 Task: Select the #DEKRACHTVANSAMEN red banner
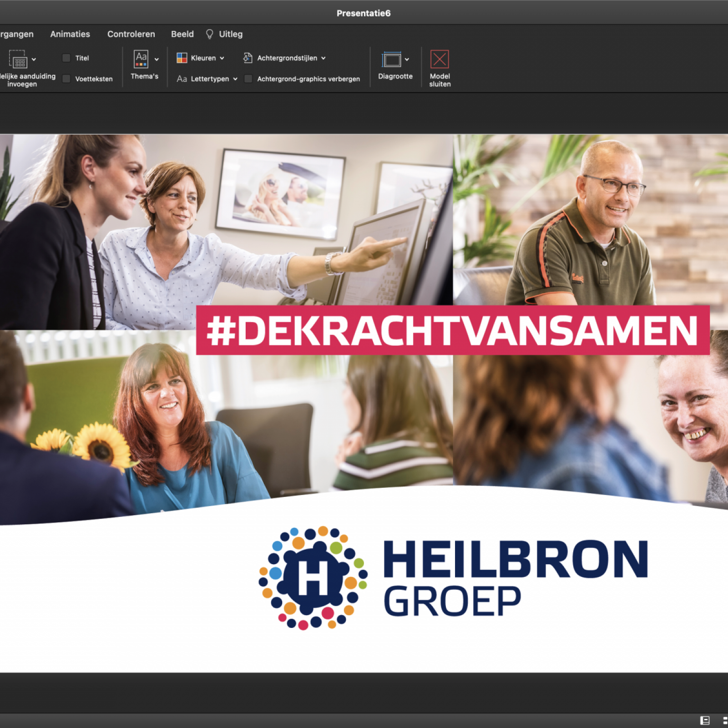point(452,330)
